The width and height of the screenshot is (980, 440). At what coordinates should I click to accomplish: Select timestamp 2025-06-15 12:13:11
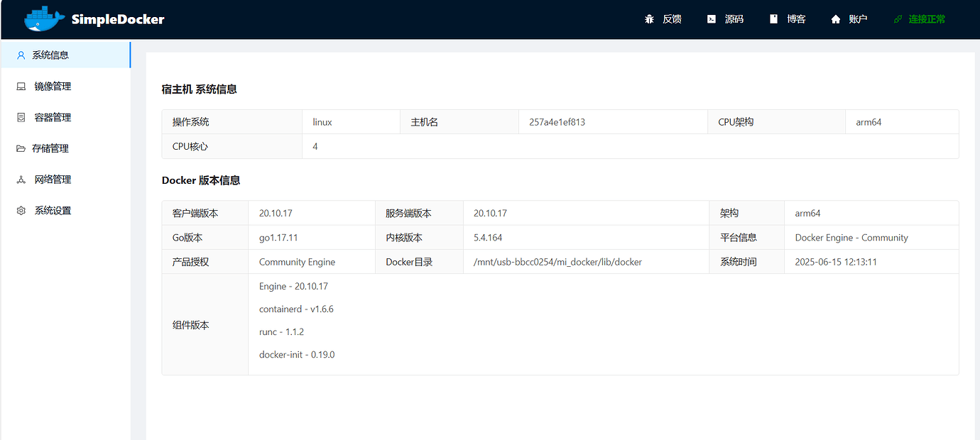871,262
